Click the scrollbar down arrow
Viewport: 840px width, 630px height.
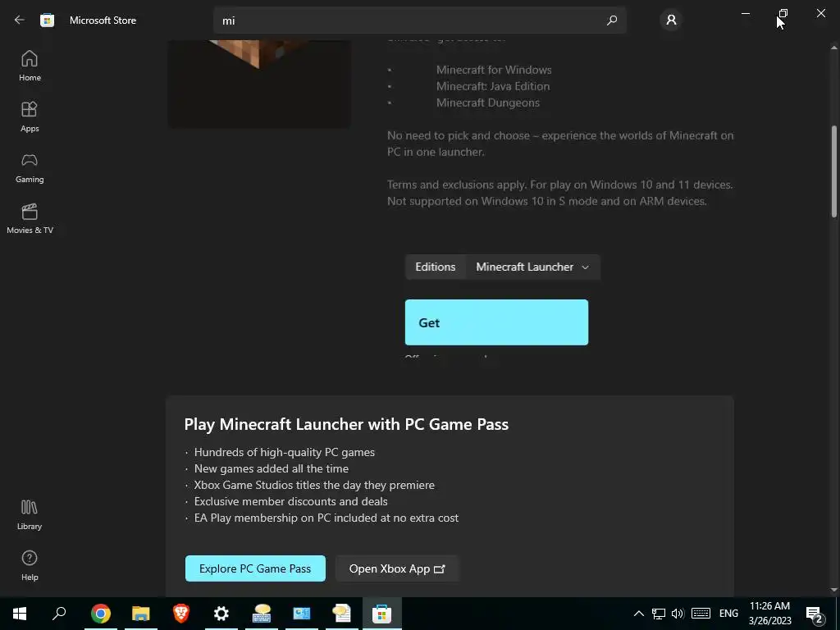click(x=834, y=590)
